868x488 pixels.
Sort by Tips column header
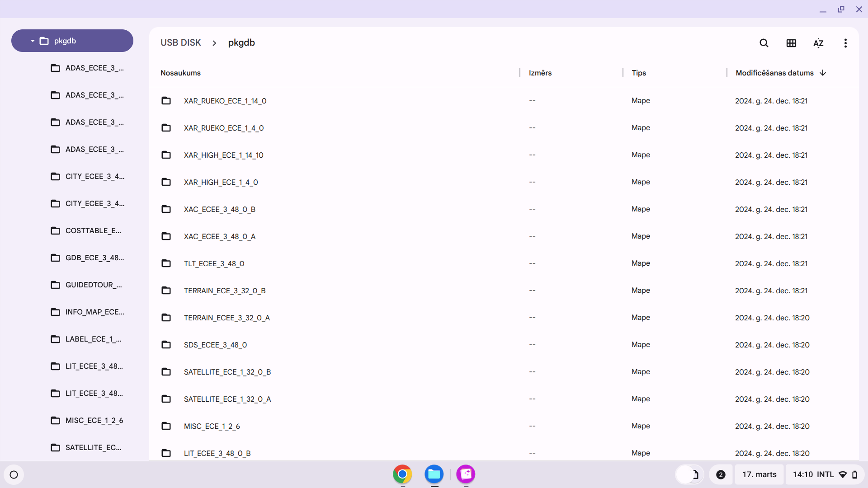(638, 73)
